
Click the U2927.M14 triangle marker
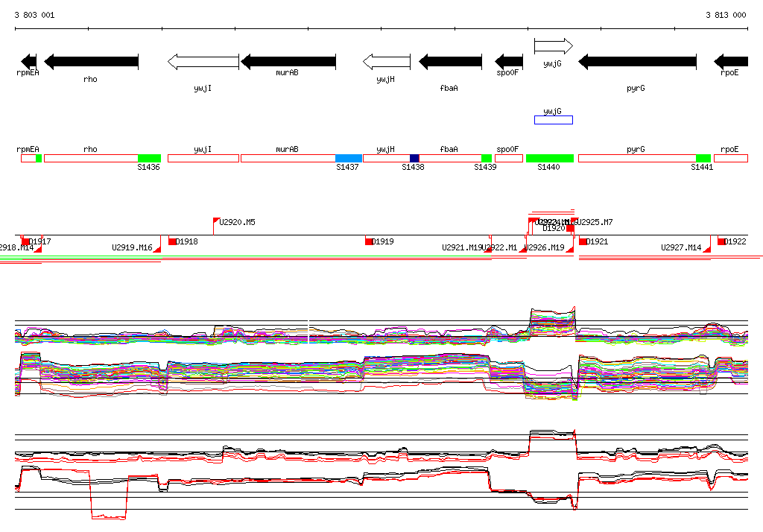707,249
